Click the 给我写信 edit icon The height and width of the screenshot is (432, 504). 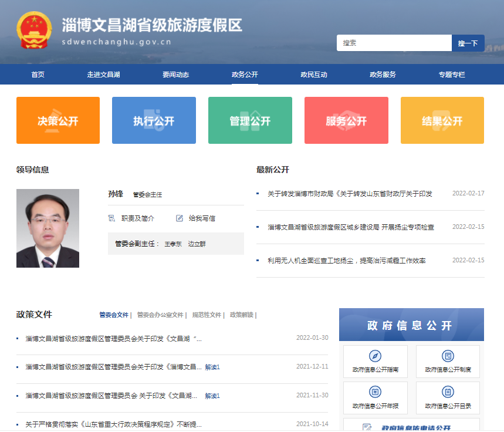pyautogui.click(x=180, y=218)
